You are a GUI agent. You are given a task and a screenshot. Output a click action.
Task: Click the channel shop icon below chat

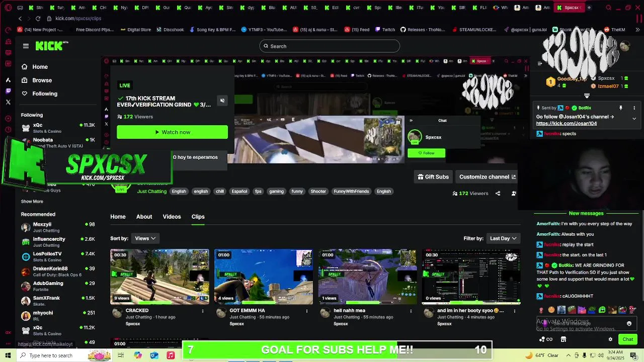click(563, 339)
